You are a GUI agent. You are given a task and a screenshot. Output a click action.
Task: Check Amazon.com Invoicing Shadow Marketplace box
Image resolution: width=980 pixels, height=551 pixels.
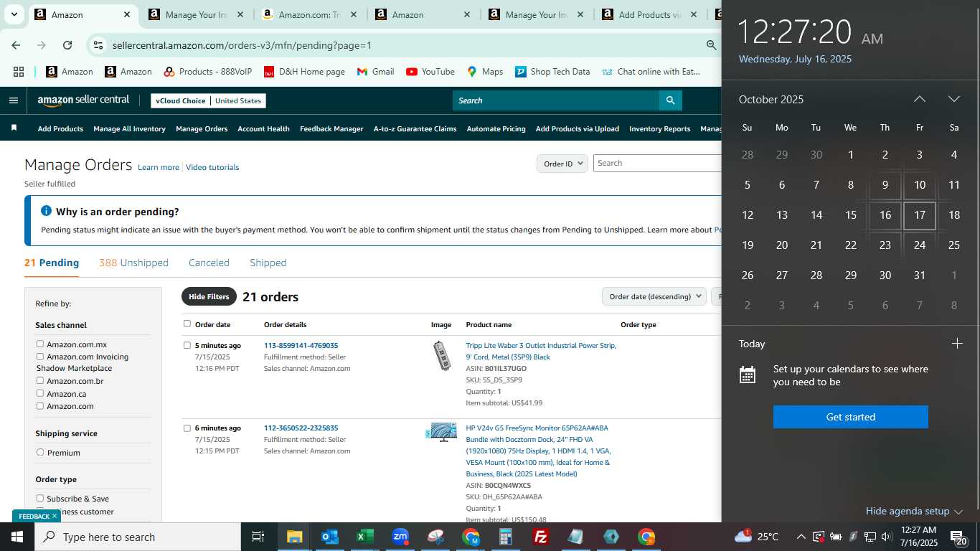(x=40, y=357)
